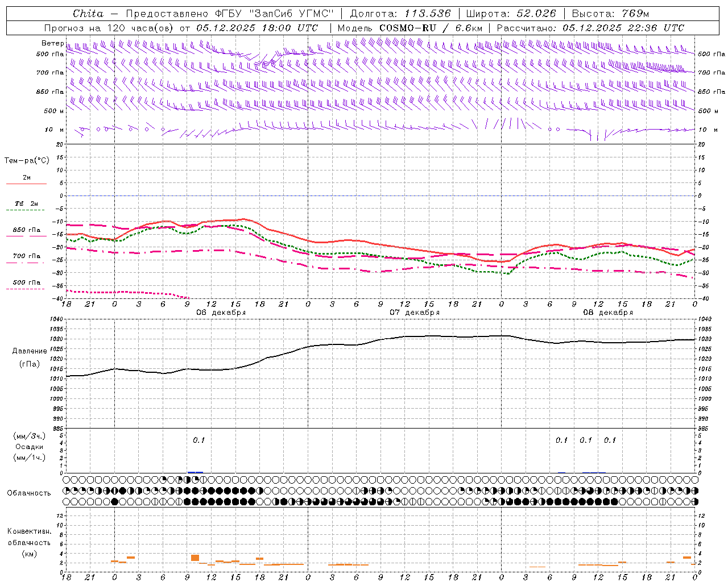Click the "Конвективн." convective cloud label

pos(29,531)
